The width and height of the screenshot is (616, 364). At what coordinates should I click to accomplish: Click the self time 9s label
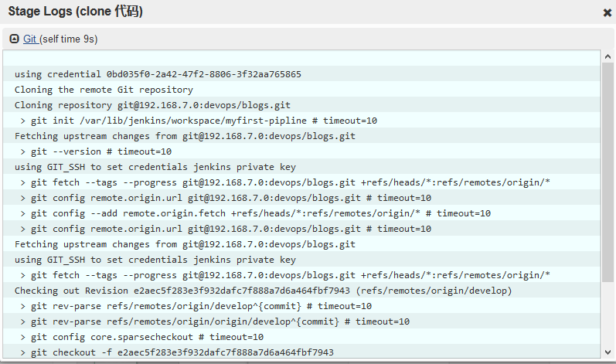[69, 39]
